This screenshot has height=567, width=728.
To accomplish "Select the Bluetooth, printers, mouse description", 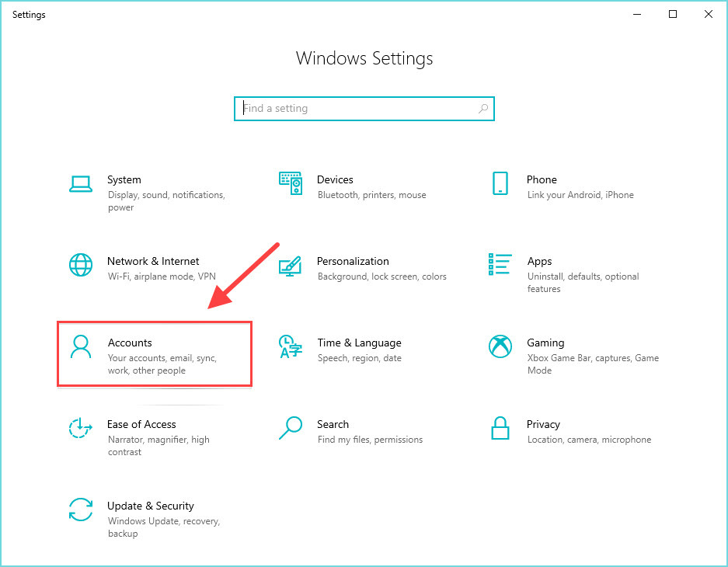I will [x=371, y=195].
